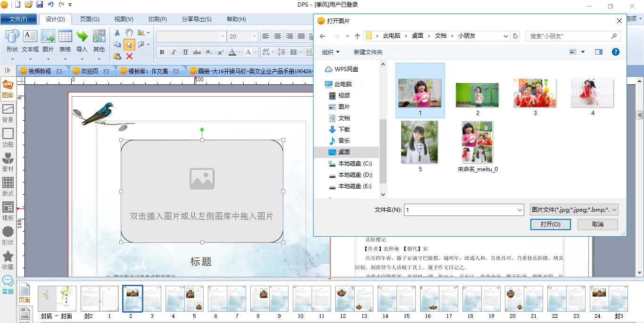Open the 素材 materials sidebar panel
The height and width of the screenshot is (323, 644).
pyautogui.click(x=8, y=162)
